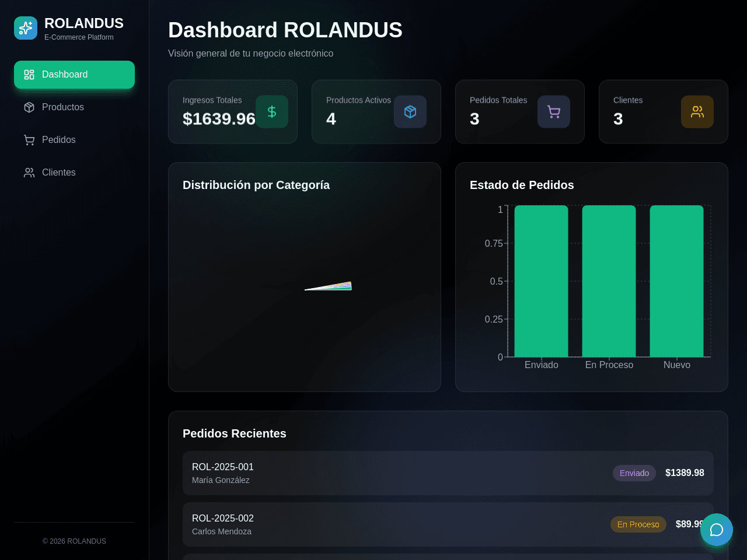
Task: Click the Nuevo label on the chart axis
Action: click(677, 365)
